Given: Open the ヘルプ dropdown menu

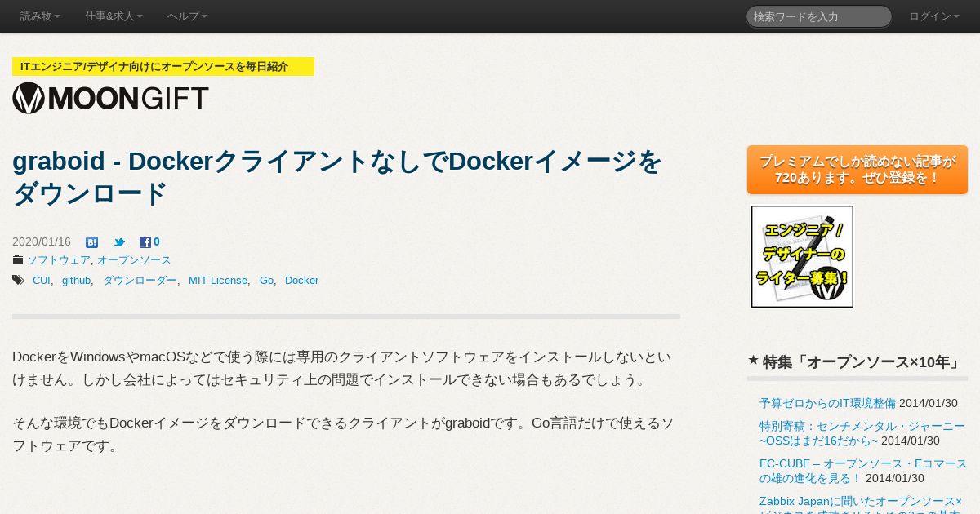Looking at the screenshot, I should 187,16.
